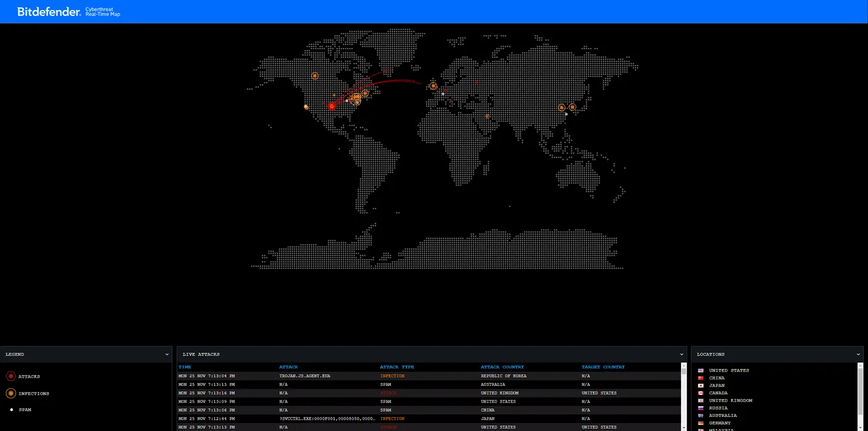
Task: Toggle the ATTACKS legend marker
Action: point(11,376)
